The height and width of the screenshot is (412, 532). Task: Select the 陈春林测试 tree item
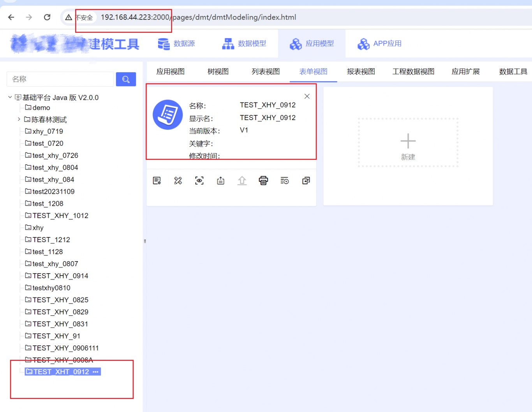[x=46, y=120]
